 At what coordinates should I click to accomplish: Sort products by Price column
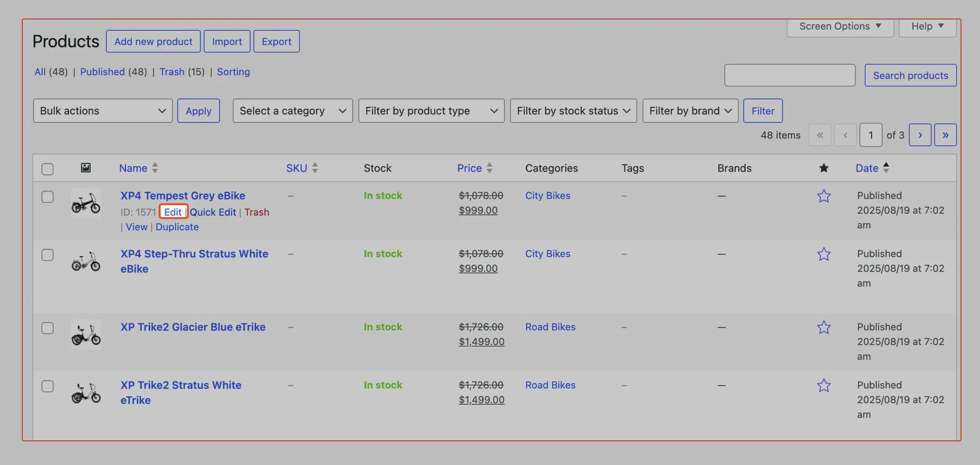coord(475,168)
